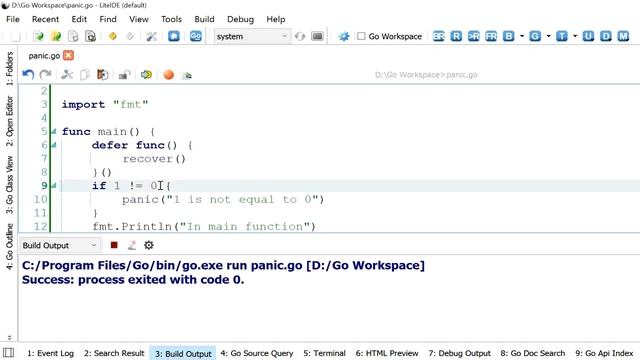Click the FR file run button
This screenshot has height=360, width=640.
click(x=491, y=36)
